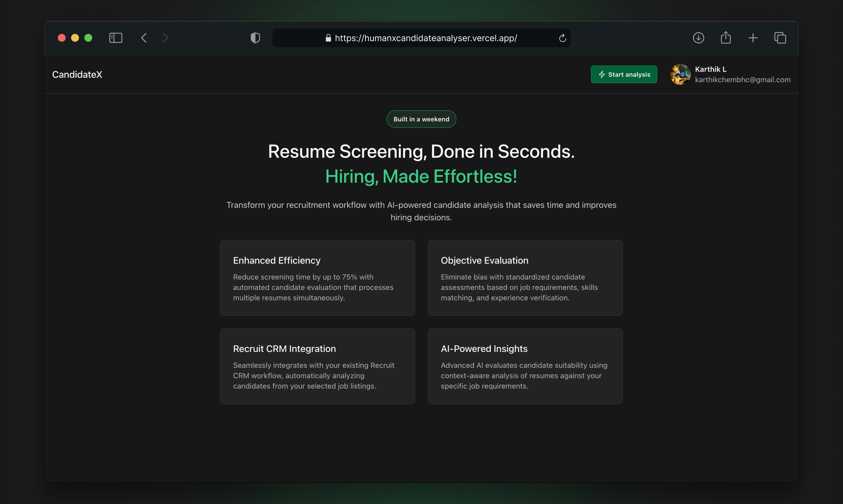The width and height of the screenshot is (843, 504).
Task: Click the karthikchembhc@gmail.com account email
Action: point(742,80)
